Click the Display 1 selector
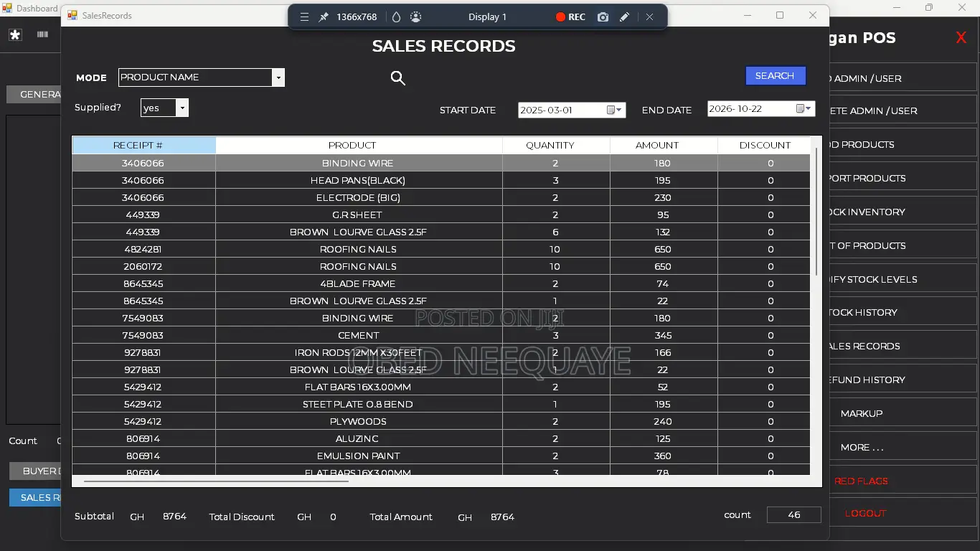980x551 pixels. pyautogui.click(x=488, y=17)
